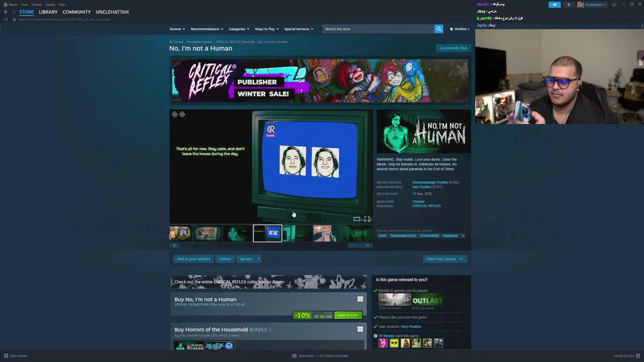Open the Wishlist link
Viewport: 644px width, 362px height.
[459, 29]
